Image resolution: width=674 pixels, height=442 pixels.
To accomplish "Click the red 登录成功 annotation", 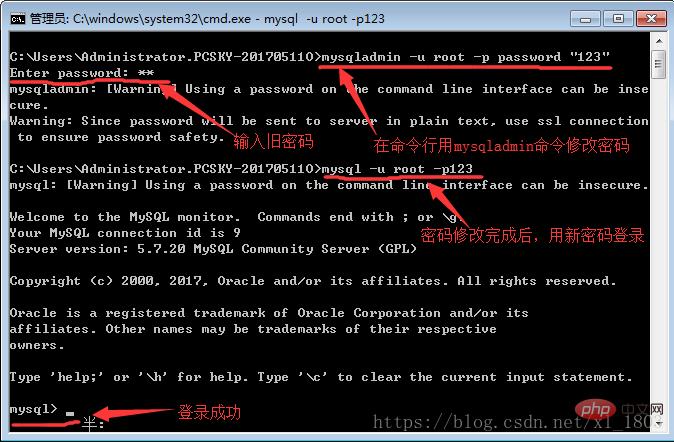I will (209, 412).
